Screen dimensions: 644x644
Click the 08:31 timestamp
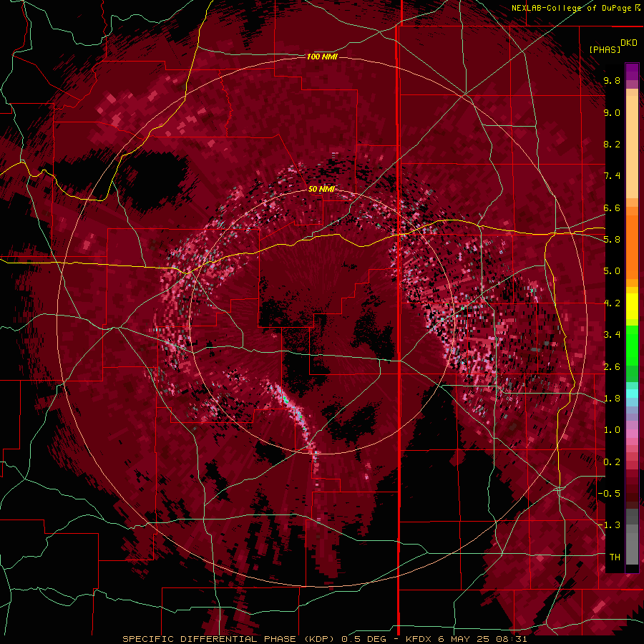tap(513, 639)
